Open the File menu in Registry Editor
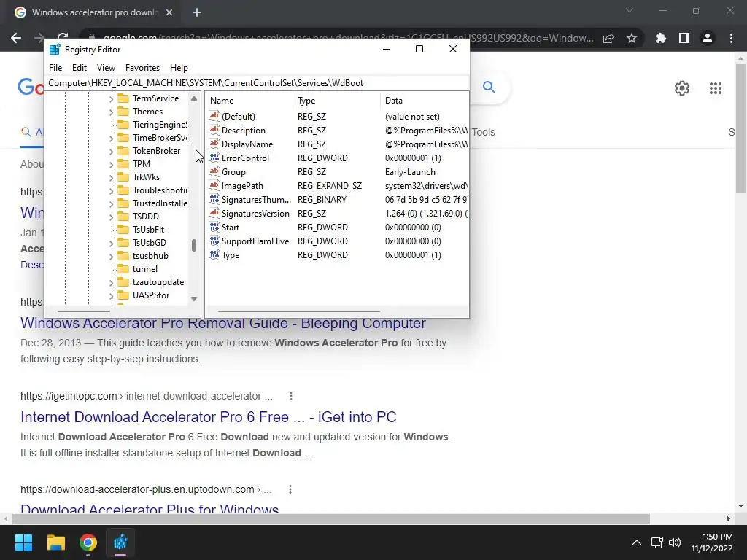This screenshot has height=560, width=747. pos(55,68)
